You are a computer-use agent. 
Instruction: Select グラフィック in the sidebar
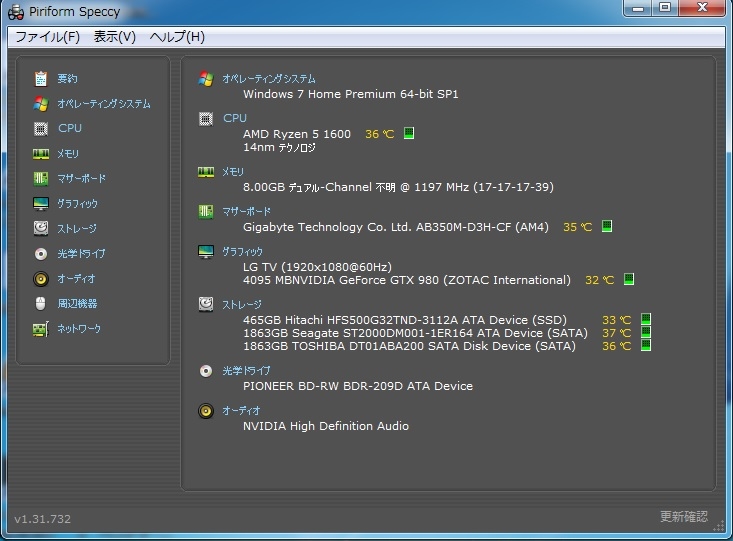coord(78,204)
